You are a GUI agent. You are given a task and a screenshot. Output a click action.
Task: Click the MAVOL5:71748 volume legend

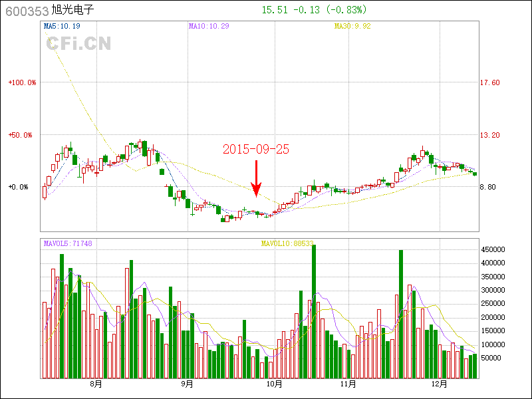pos(68,244)
